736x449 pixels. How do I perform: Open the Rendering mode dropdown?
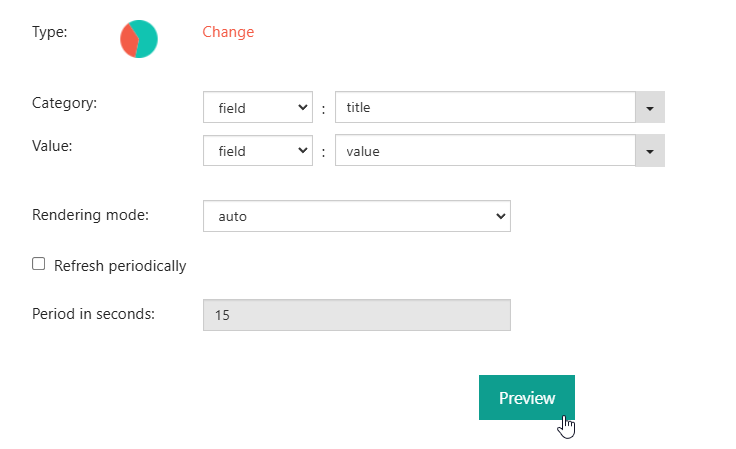[356, 216]
